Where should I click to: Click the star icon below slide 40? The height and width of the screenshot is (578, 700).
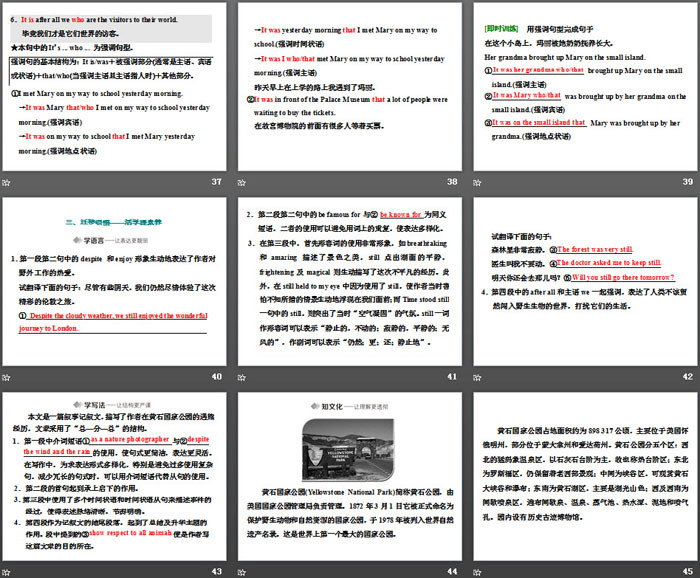point(6,378)
